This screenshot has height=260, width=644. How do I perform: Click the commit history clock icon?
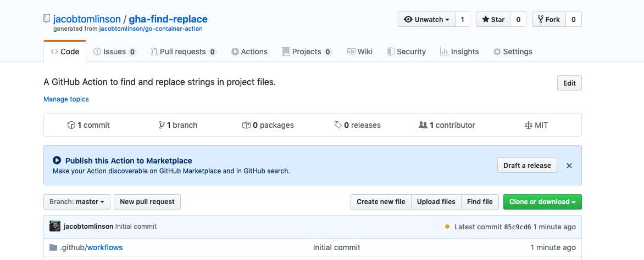[71, 125]
